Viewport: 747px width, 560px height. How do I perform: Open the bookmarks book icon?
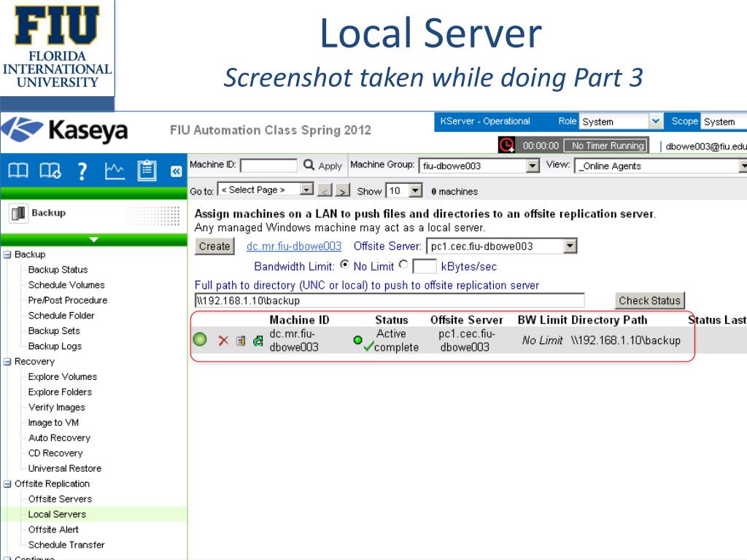[18, 170]
